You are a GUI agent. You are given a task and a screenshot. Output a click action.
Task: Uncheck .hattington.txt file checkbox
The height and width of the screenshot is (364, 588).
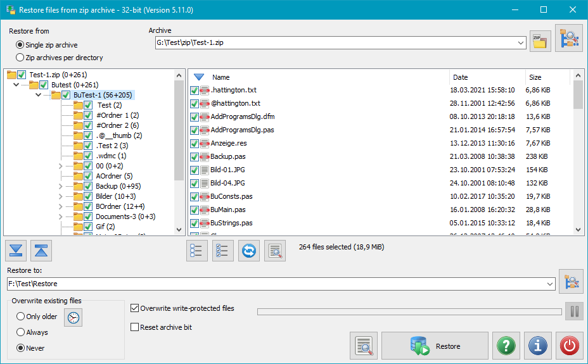coord(195,91)
